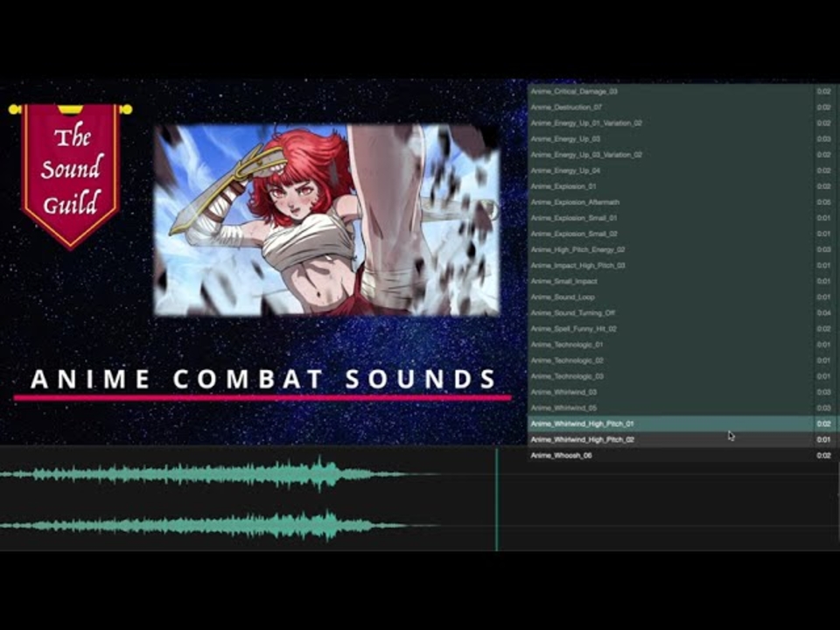This screenshot has height=630, width=840.
Task: Open Anime_Explosion_Small_01 from the list
Action: (x=612, y=217)
